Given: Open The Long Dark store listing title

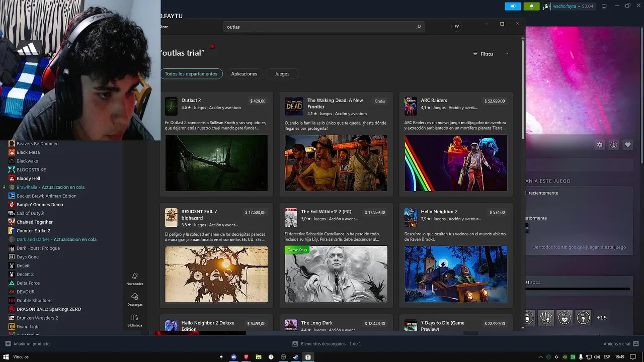Looking at the screenshot, I should [x=316, y=323].
